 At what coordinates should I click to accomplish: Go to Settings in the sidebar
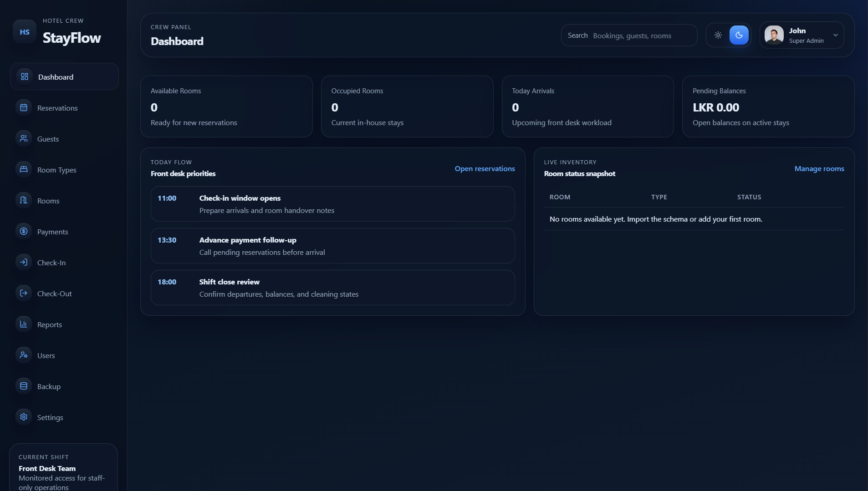click(50, 417)
